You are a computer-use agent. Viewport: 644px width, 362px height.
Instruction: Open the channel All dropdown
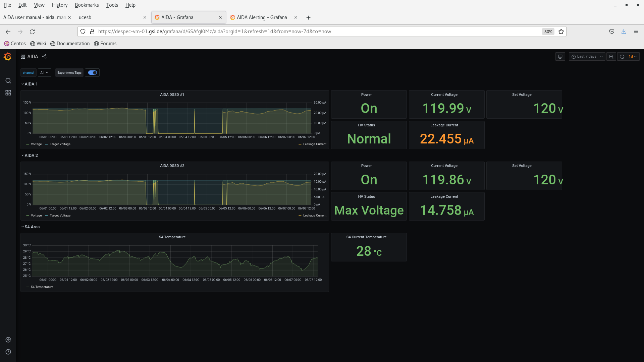coord(44,73)
